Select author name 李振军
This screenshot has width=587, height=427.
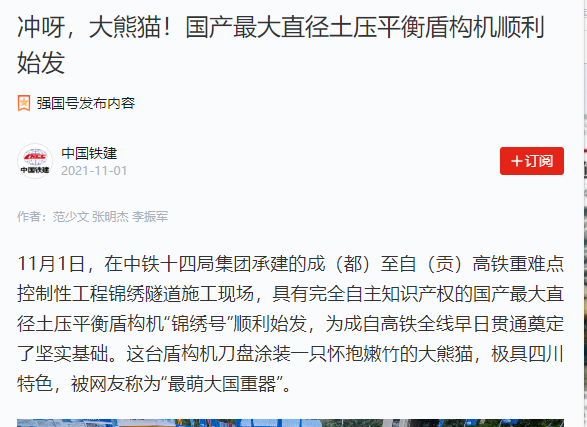click(x=150, y=217)
